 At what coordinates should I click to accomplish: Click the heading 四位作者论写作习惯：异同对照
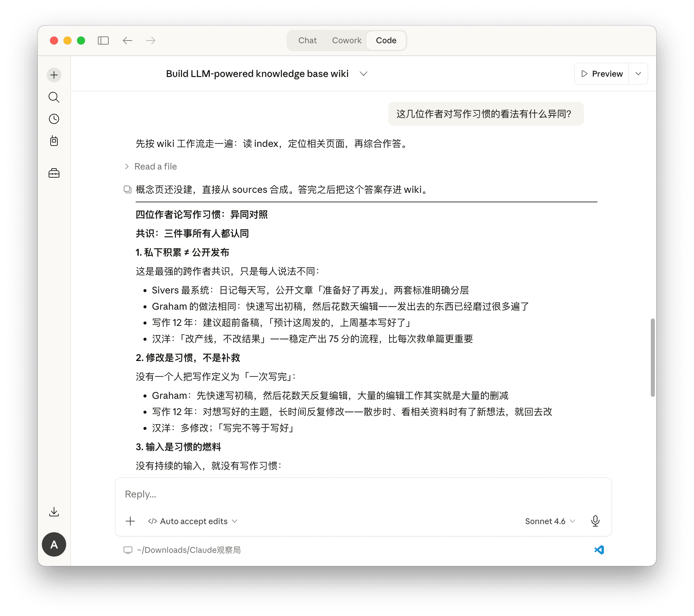[x=202, y=214]
